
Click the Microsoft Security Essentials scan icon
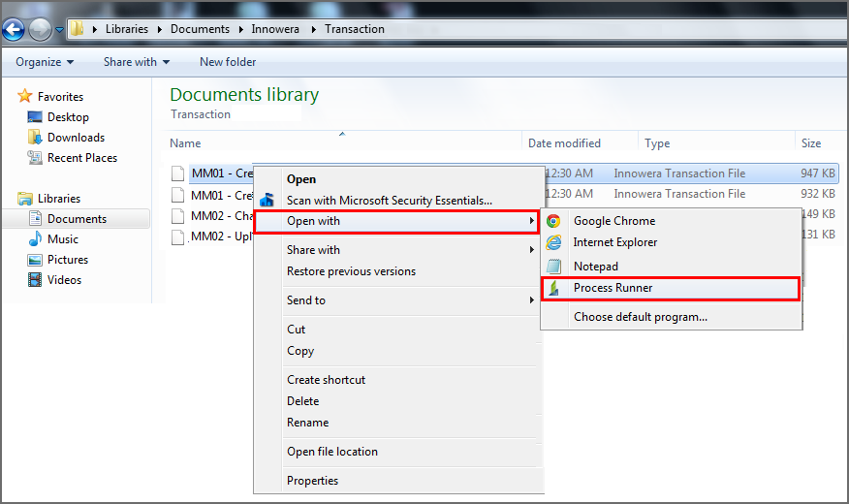[267, 201]
